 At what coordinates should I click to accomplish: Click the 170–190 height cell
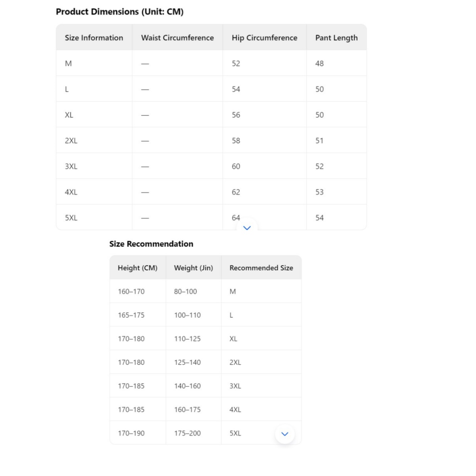tap(131, 433)
